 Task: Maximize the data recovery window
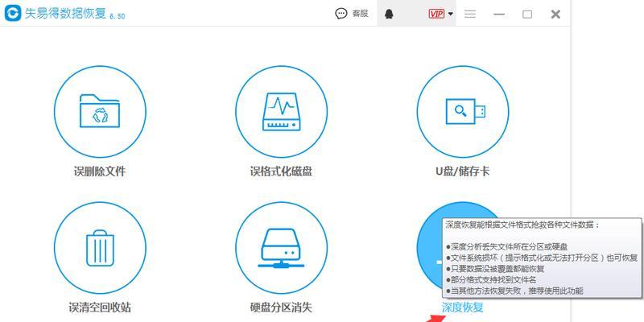pyautogui.click(x=527, y=14)
